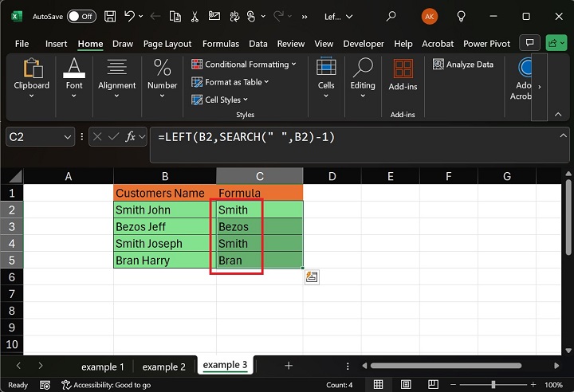Click the Save icon in title bar
This screenshot has height=392, width=574.
tap(110, 16)
